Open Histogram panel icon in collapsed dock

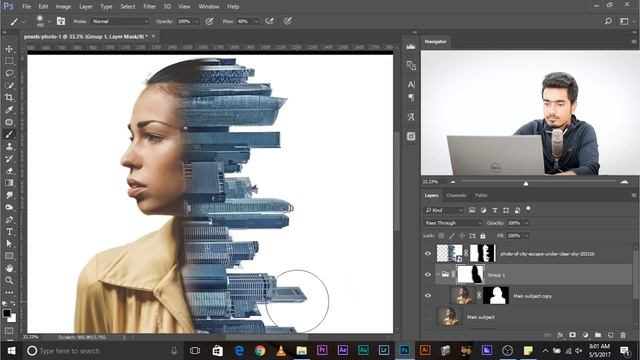click(411, 47)
